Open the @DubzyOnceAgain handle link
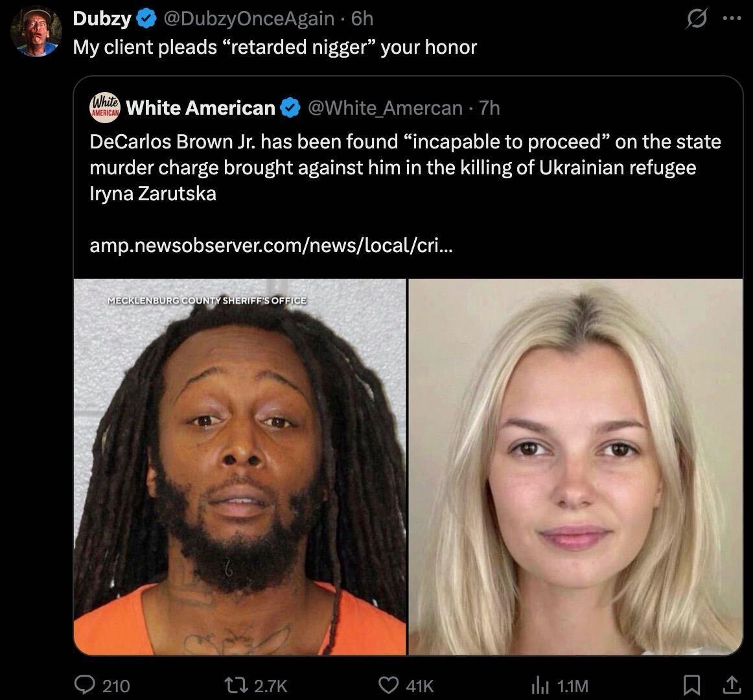 click(249, 19)
